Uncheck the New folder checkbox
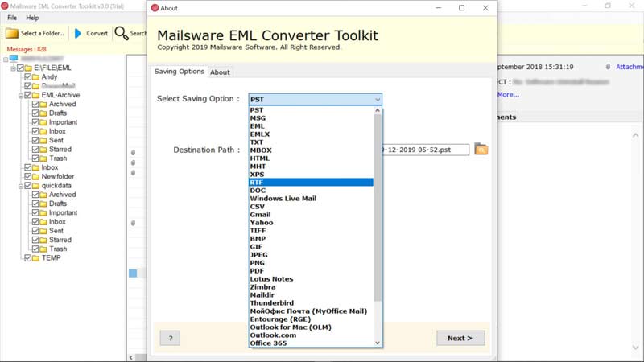Image resolution: width=644 pixels, height=362 pixels. (28, 176)
